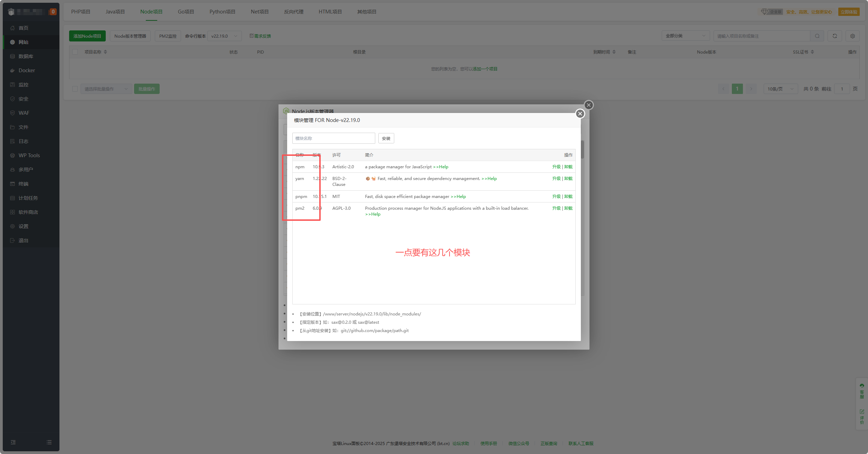The height and width of the screenshot is (454, 868).
Task: Open the 10条/页 page size dropdown
Action: pyautogui.click(x=780, y=89)
